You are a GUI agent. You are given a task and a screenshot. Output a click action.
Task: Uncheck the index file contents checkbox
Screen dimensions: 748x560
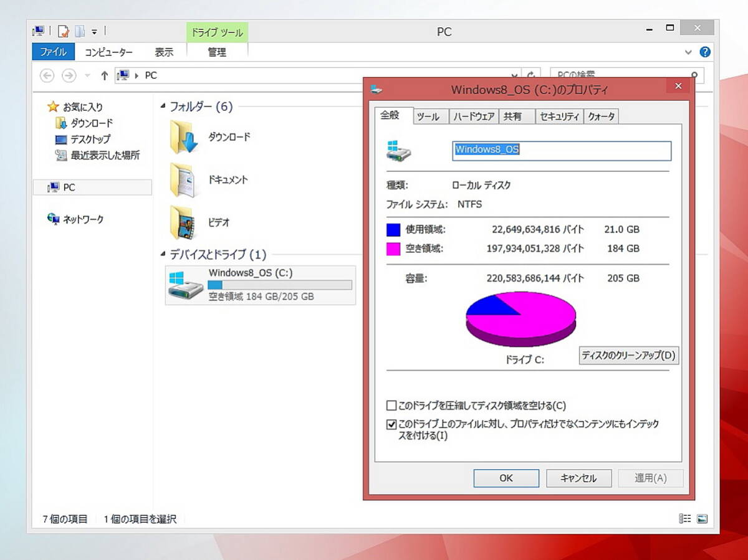click(x=391, y=425)
